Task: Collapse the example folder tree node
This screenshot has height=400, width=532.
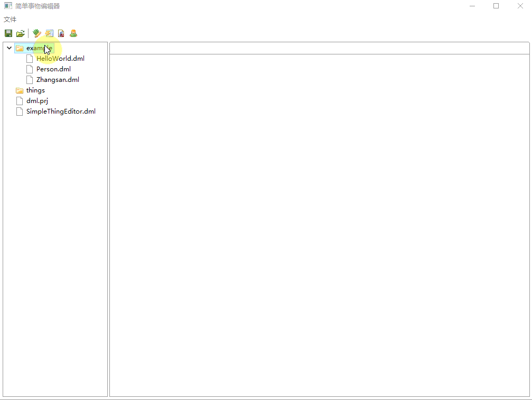Action: 9,48
